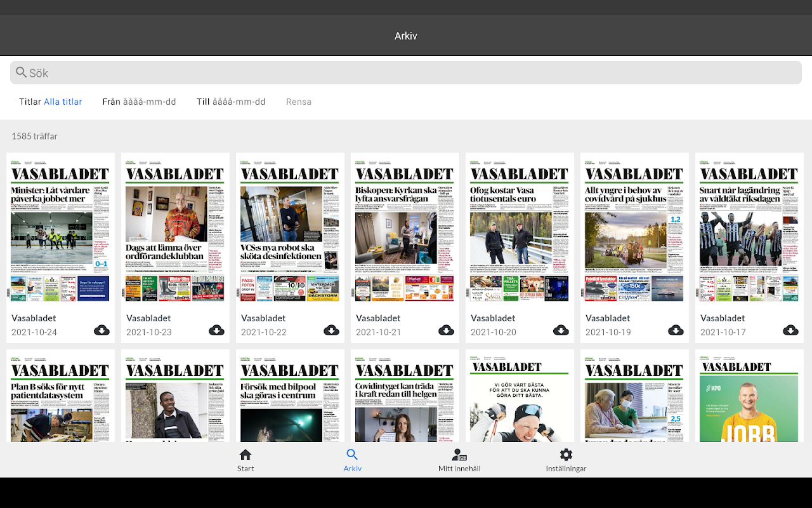Clear filters with Rensa
Image resolution: width=812 pixels, height=508 pixels.
(x=299, y=102)
